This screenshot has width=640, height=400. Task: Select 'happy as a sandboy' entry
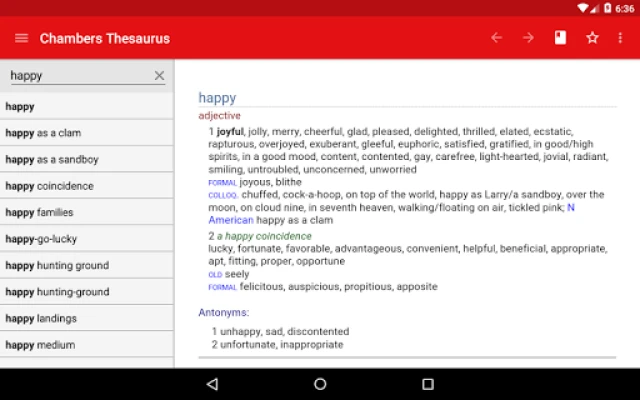(52, 159)
